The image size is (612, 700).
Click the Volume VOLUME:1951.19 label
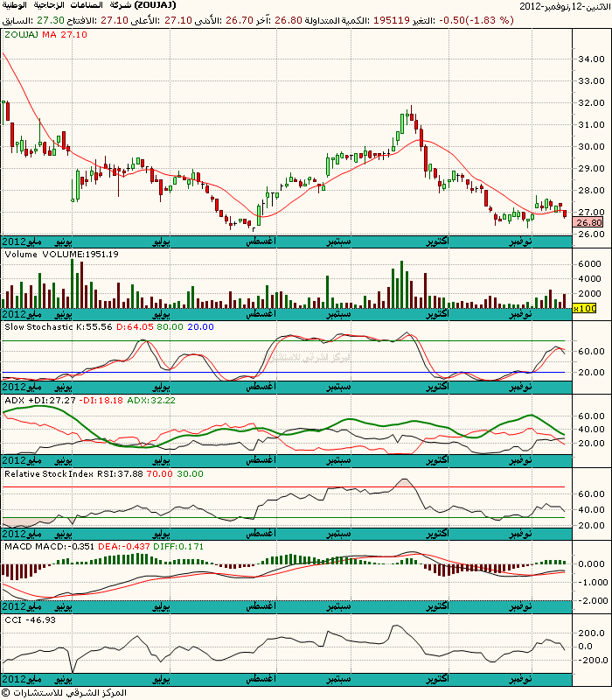(x=61, y=254)
